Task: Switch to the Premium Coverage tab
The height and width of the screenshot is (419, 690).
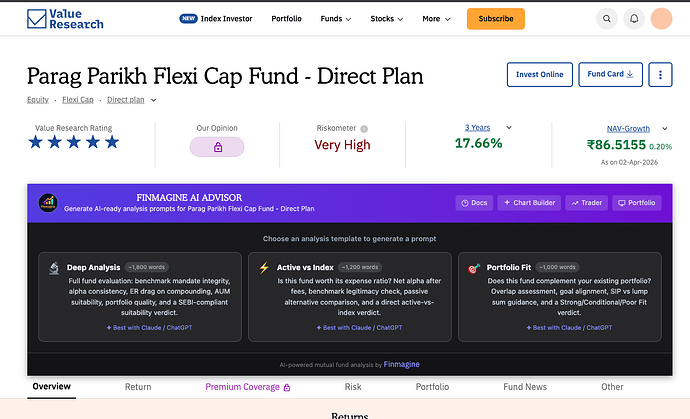Action: tap(247, 387)
